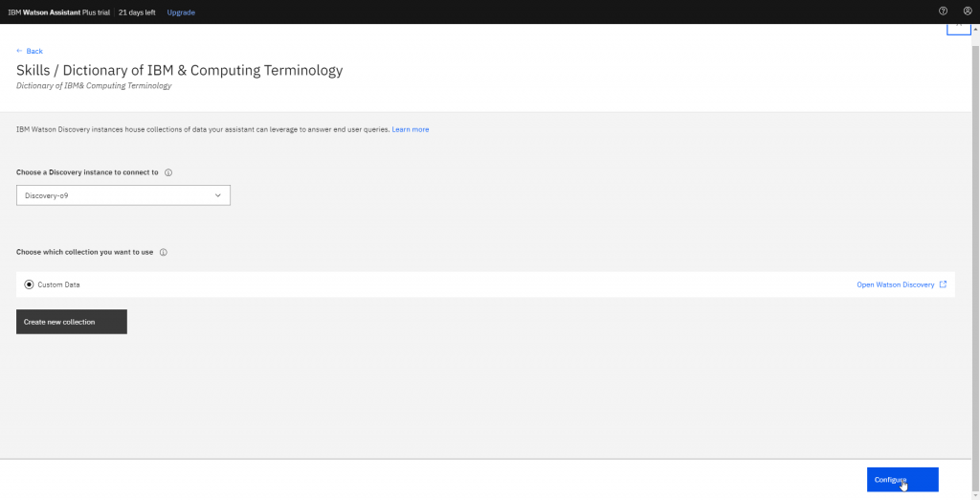
Task: Click the 21 days left text
Action: click(x=137, y=11)
